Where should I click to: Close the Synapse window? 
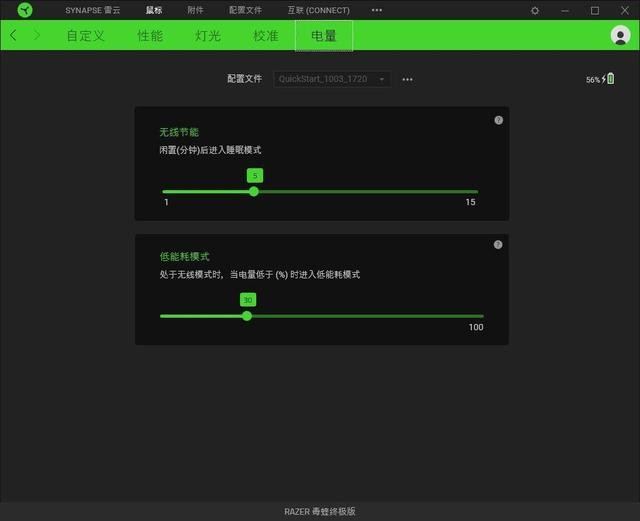(624, 11)
